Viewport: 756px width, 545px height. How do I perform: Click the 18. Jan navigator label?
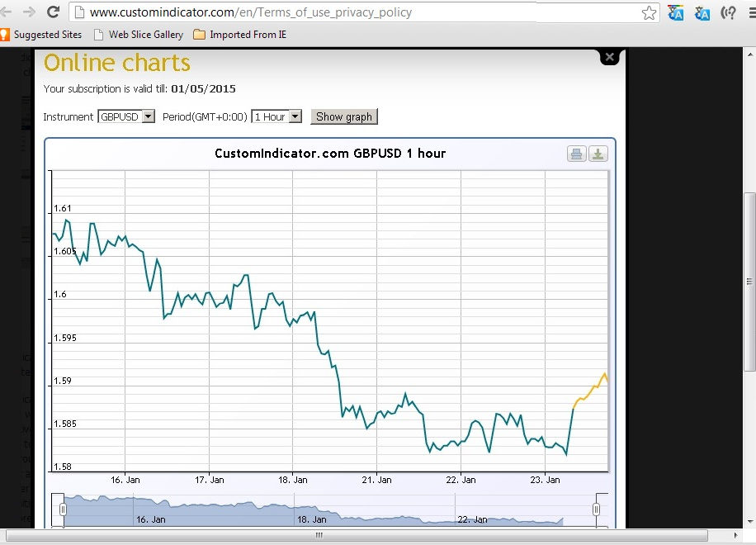click(312, 520)
